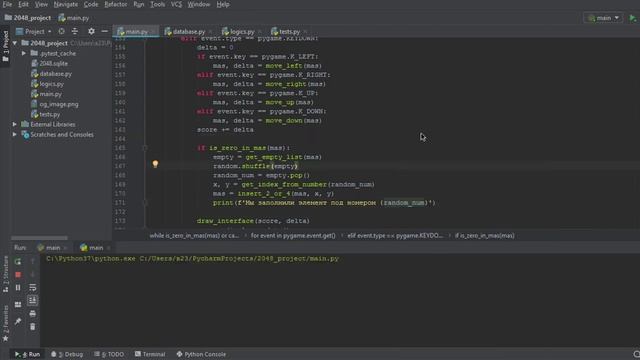Click the print icon in Run panel
Image resolution: width=640 pixels, height=360 pixels.
pos(33,314)
